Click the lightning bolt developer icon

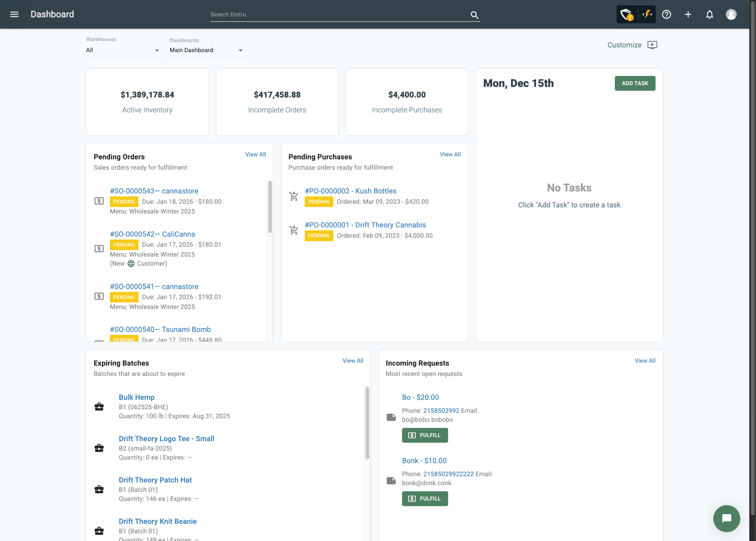pos(647,14)
